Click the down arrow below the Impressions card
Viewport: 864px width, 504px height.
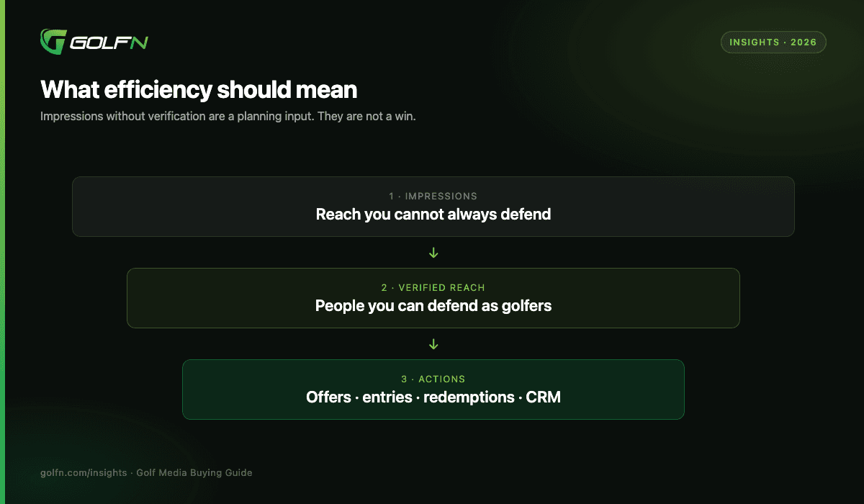pyautogui.click(x=433, y=253)
